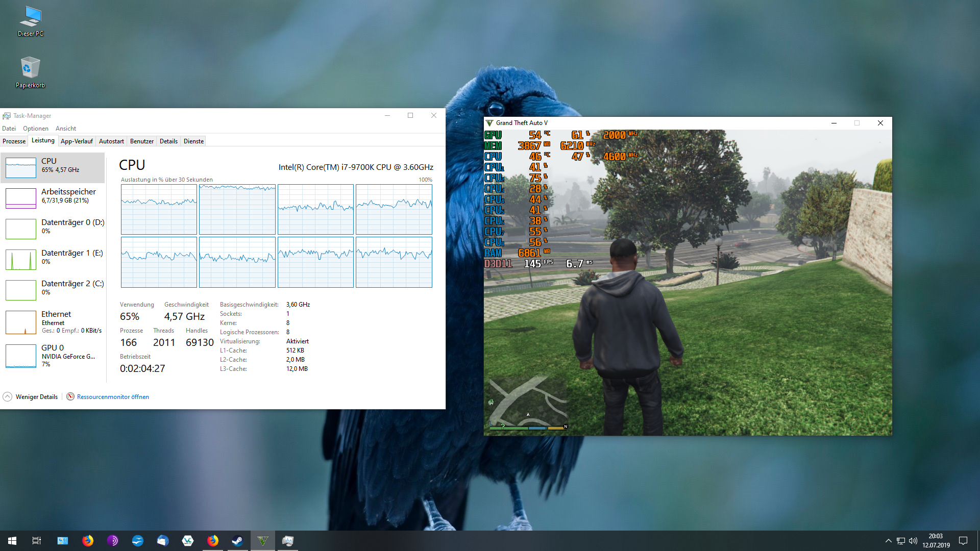The width and height of the screenshot is (980, 551).
Task: Open the OpenOffice gull taskbar icon
Action: 138,541
